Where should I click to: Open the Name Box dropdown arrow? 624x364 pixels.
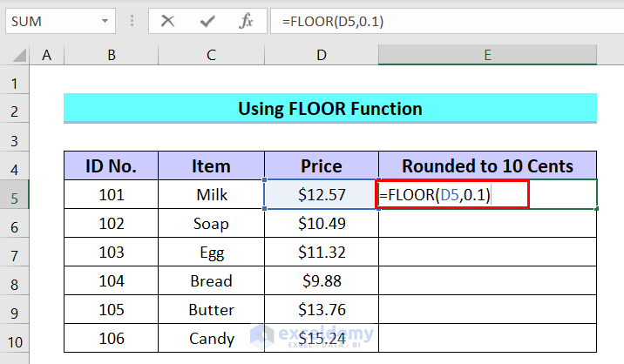pos(105,20)
